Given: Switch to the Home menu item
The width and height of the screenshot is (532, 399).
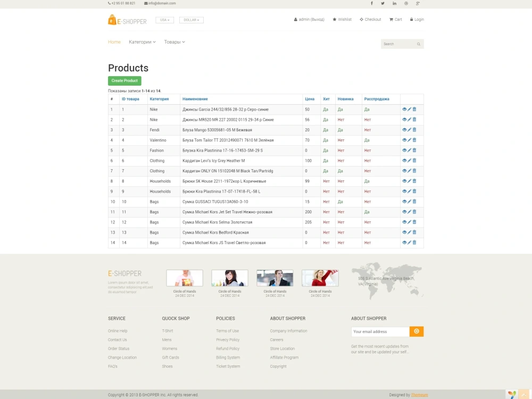Looking at the screenshot, I should [114, 41].
